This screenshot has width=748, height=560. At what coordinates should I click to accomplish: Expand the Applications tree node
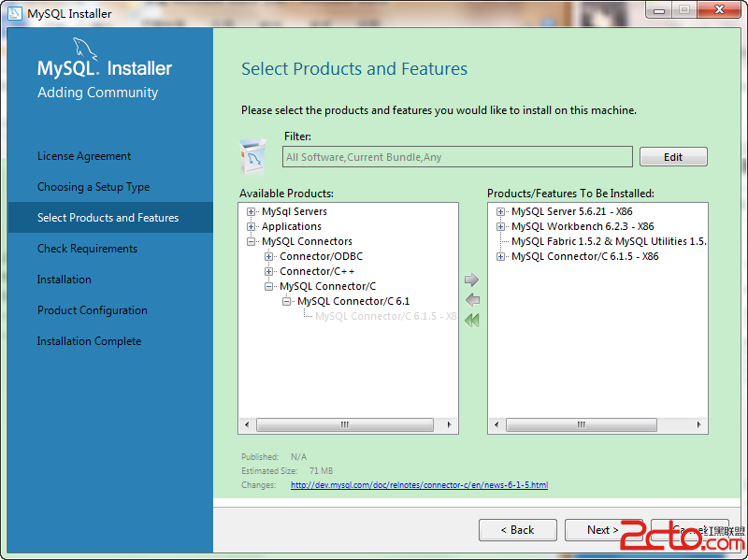click(x=251, y=226)
